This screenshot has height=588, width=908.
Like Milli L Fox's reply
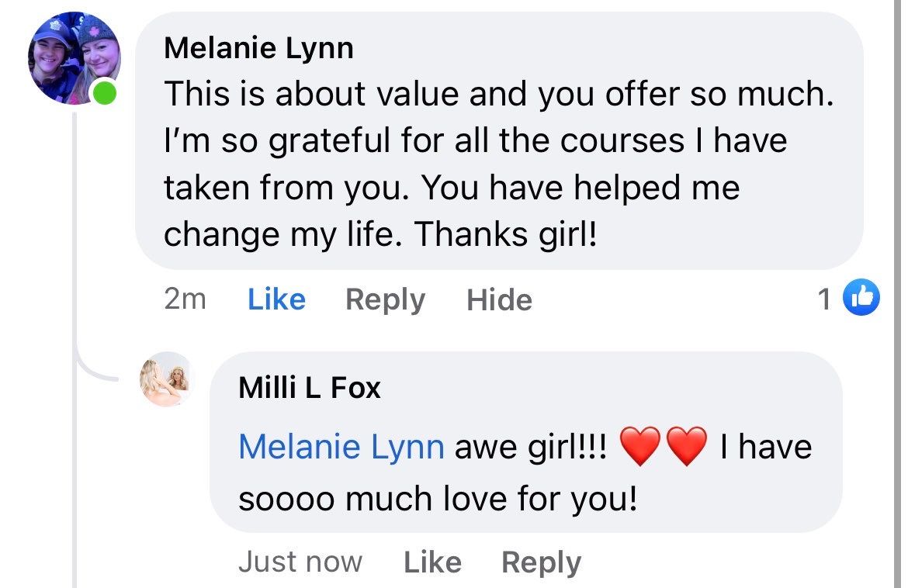point(432,562)
